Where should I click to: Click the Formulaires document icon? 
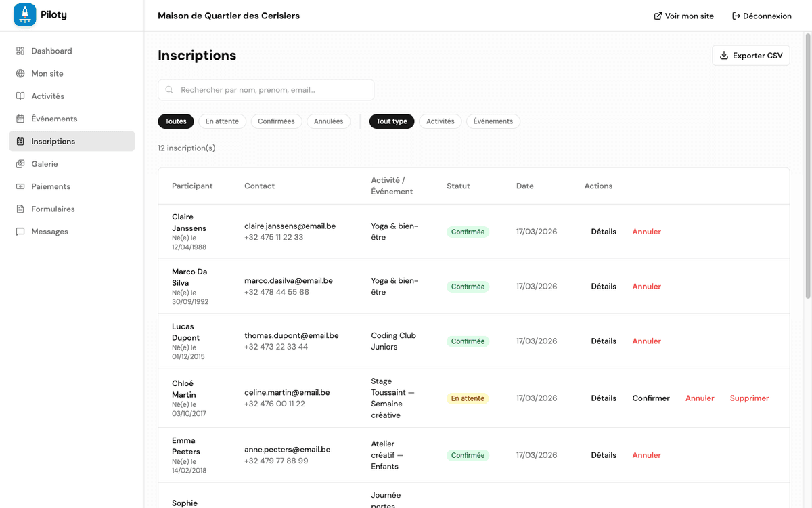point(20,209)
